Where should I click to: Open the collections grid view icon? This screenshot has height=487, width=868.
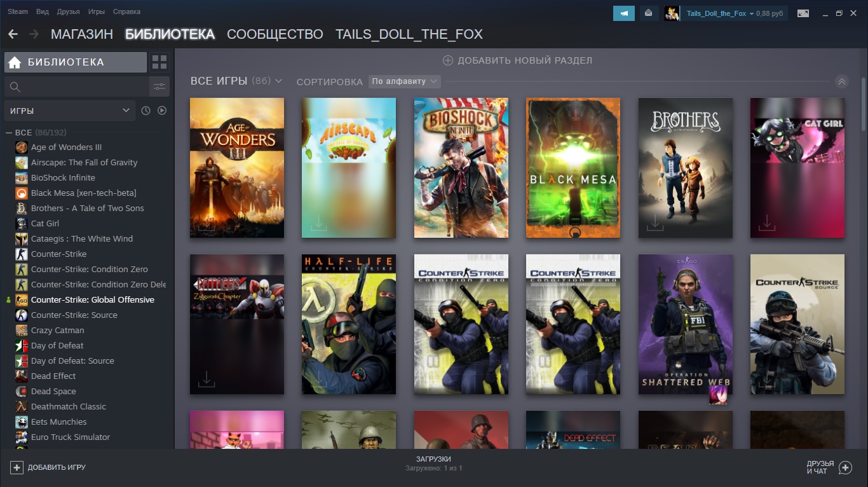(x=159, y=62)
